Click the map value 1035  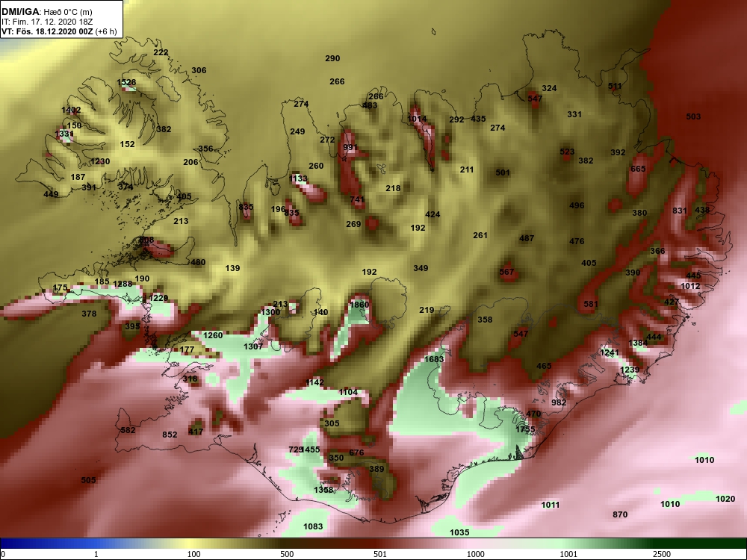coord(459,533)
